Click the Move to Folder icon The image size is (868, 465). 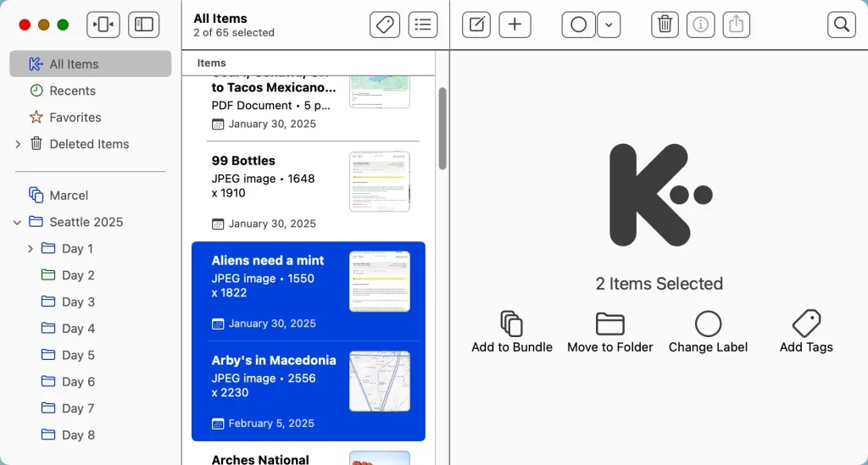(610, 324)
